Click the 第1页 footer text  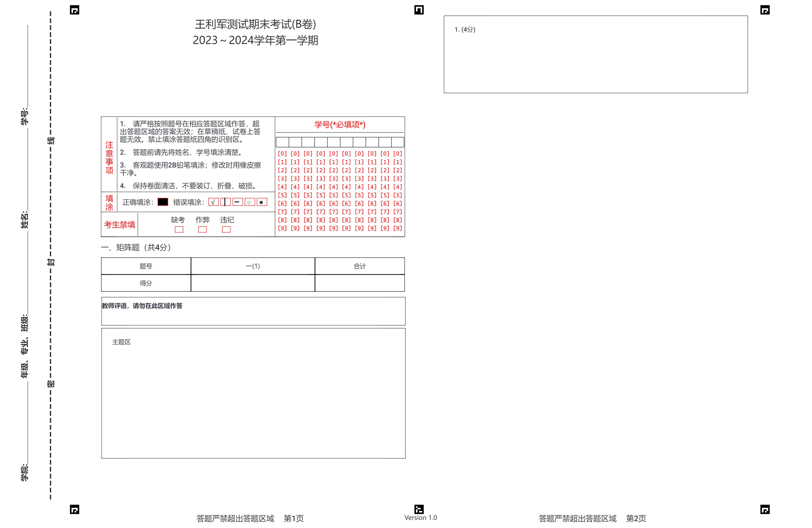pos(294,518)
